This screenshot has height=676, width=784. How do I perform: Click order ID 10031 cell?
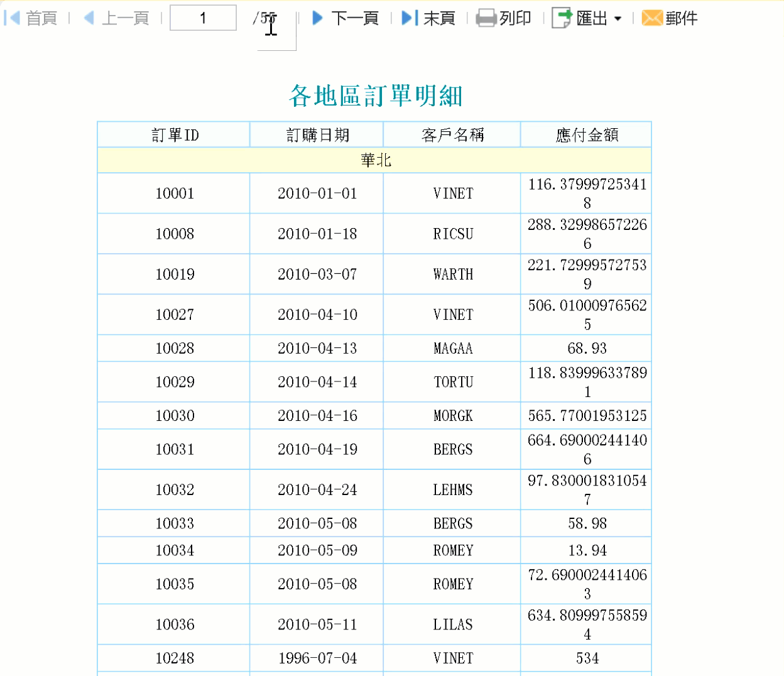tap(174, 449)
